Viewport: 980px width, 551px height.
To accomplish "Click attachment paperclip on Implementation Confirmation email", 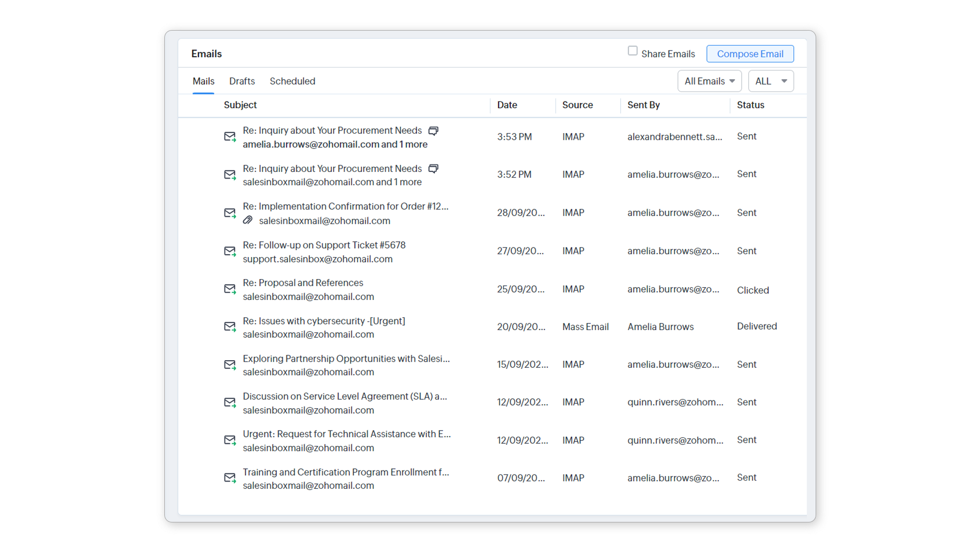I will [x=248, y=220].
